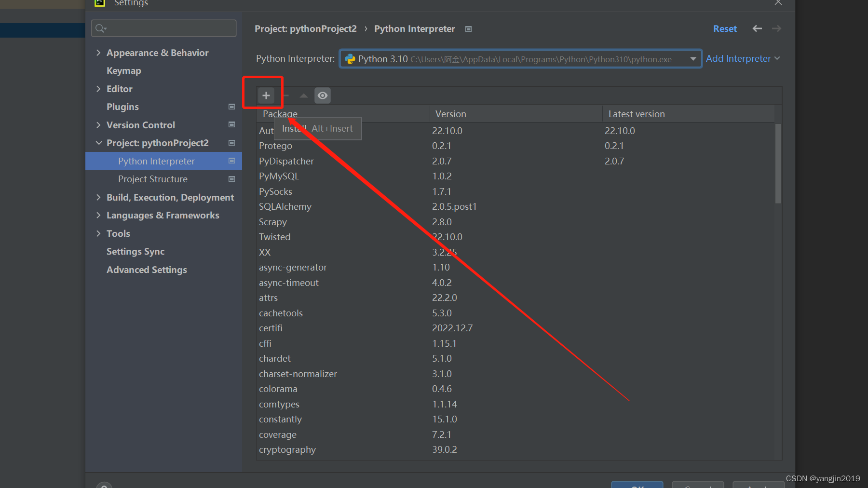
Task: Click the package list vertical scrollbar
Action: click(x=778, y=163)
